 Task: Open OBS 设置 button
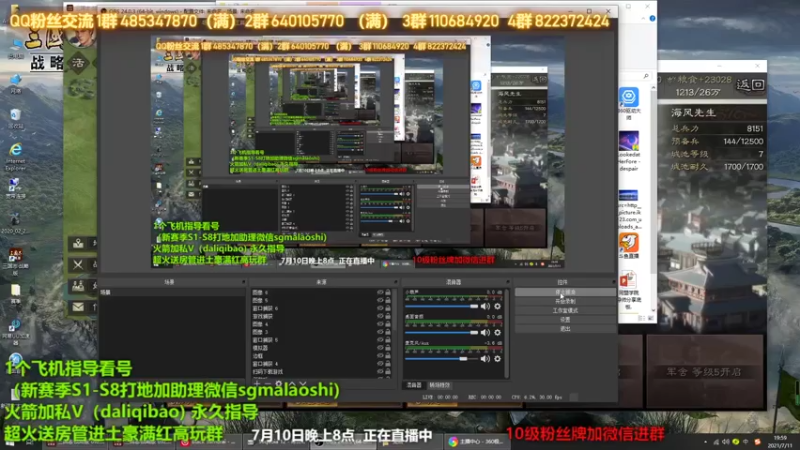coord(565,320)
